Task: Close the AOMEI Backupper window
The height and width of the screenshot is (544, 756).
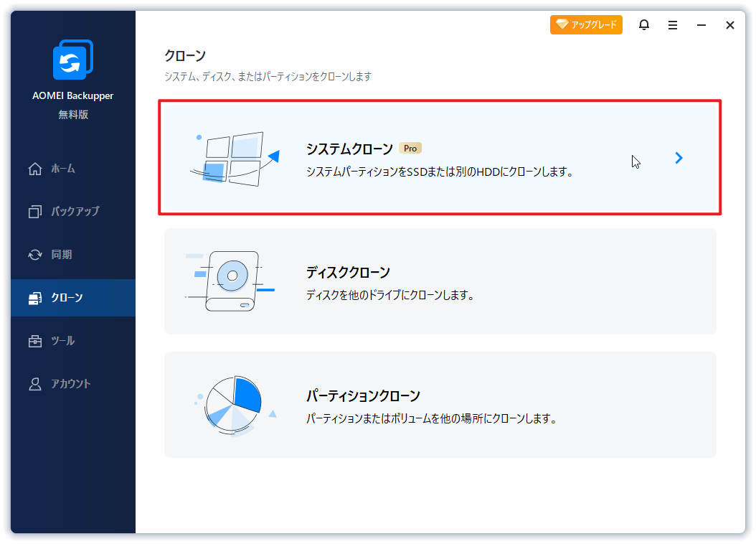Action: tap(730, 25)
